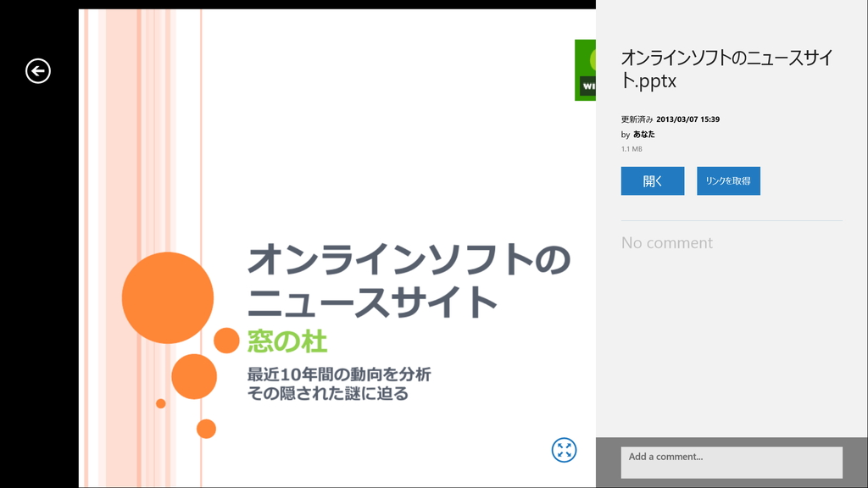Viewport: 868px width, 488px height.
Task: Click the No comment section
Action: click(667, 242)
